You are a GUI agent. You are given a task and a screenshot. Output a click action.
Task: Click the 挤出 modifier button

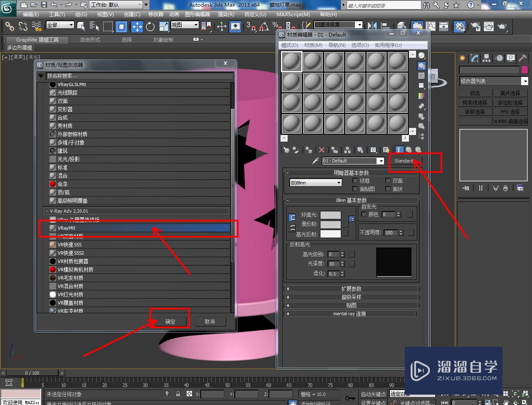coord(475,93)
